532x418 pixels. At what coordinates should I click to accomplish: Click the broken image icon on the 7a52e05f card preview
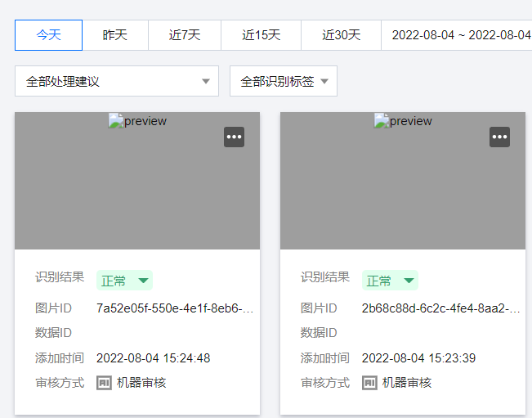click(x=116, y=121)
